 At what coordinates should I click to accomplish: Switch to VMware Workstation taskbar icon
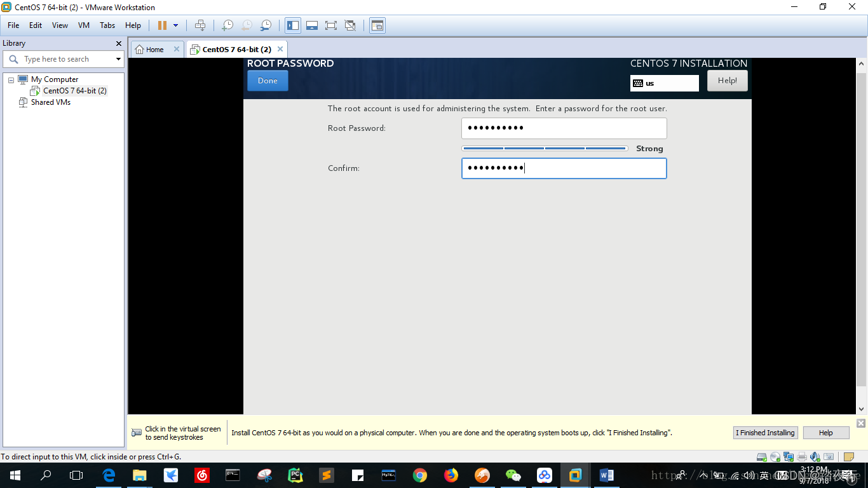pos(576,475)
